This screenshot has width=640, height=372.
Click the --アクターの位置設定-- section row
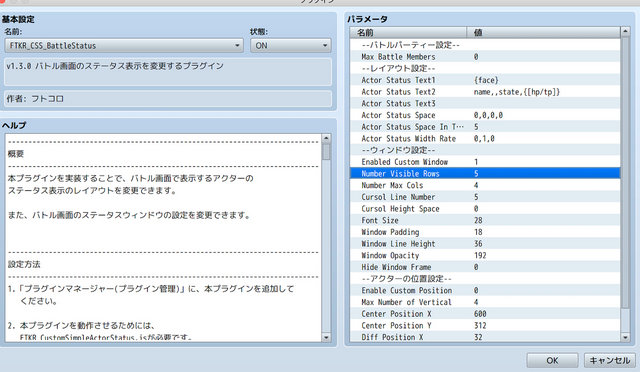point(485,278)
